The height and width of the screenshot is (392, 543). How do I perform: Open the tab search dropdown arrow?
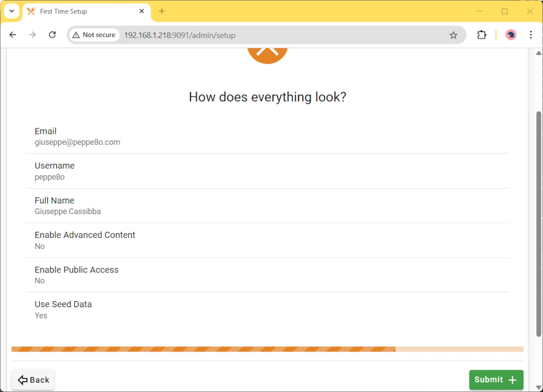tap(11, 11)
